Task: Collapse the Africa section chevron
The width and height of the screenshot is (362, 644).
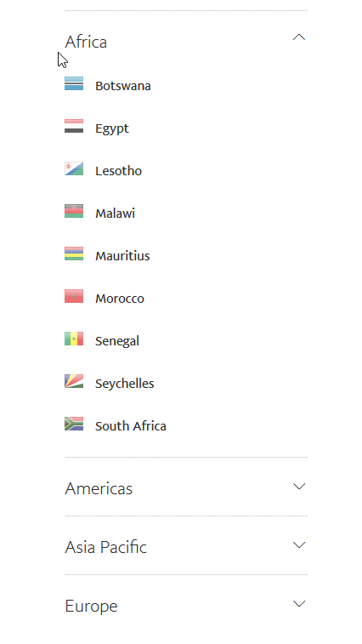Action: click(x=299, y=37)
